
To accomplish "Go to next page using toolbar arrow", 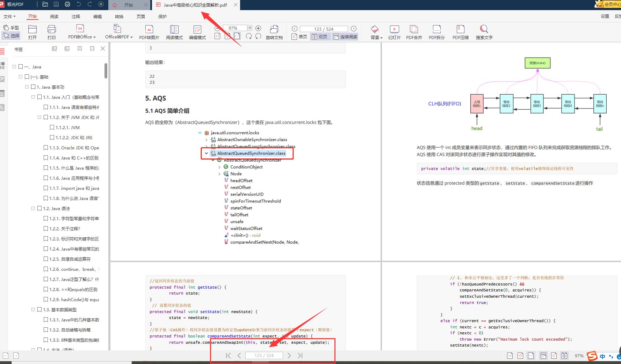I will tap(354, 29).
